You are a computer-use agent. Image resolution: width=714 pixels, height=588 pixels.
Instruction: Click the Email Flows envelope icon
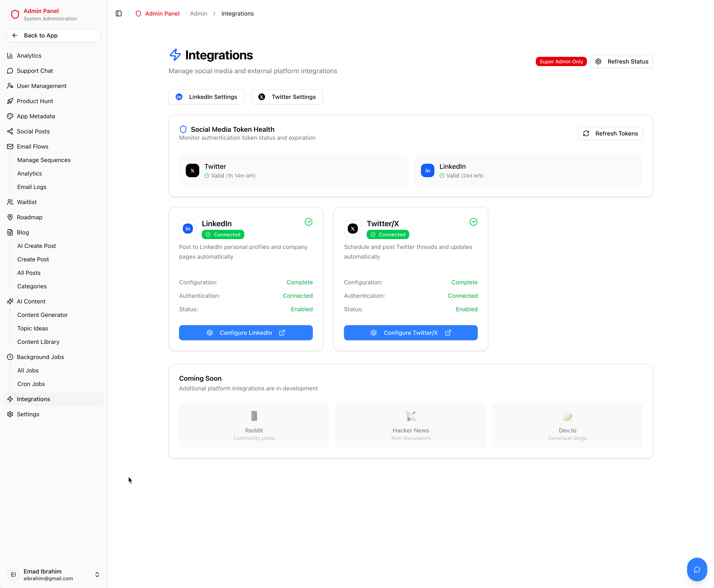pos(10,146)
